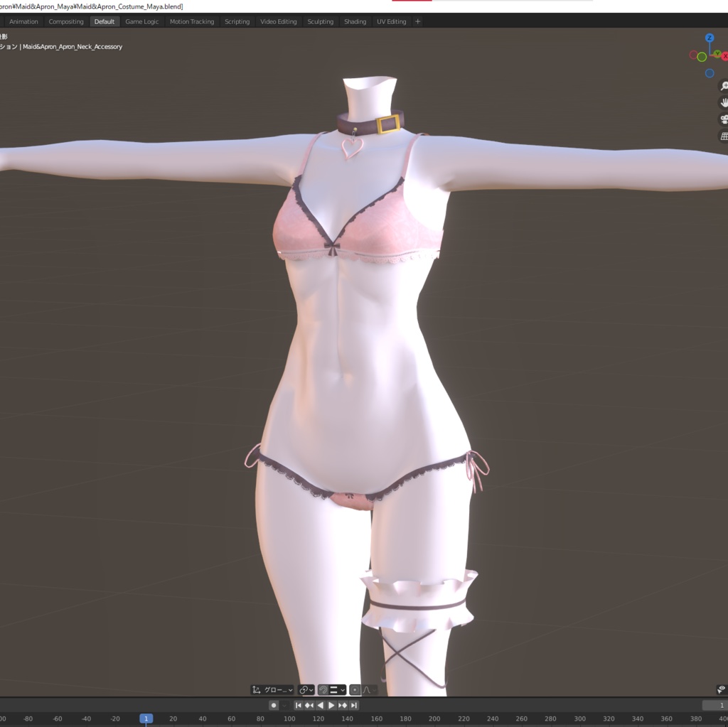This screenshot has height=727, width=728.
Task: Switch to the Shading workspace tab
Action: (355, 21)
